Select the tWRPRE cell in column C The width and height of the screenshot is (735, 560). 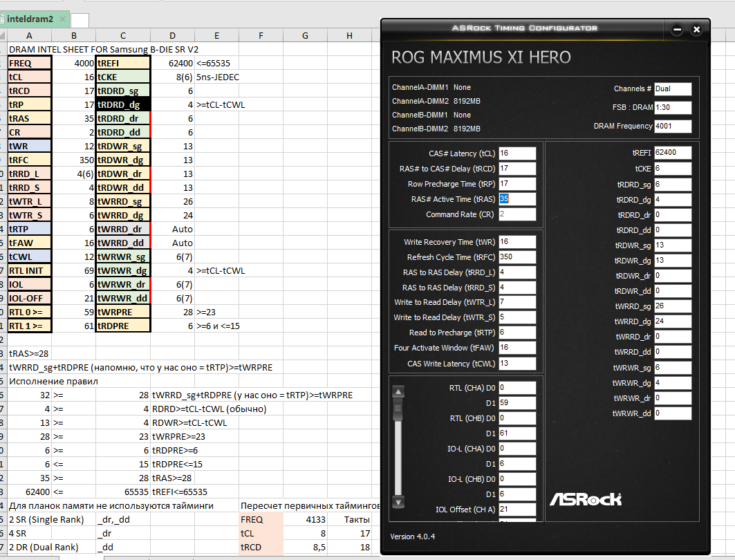[x=123, y=312]
